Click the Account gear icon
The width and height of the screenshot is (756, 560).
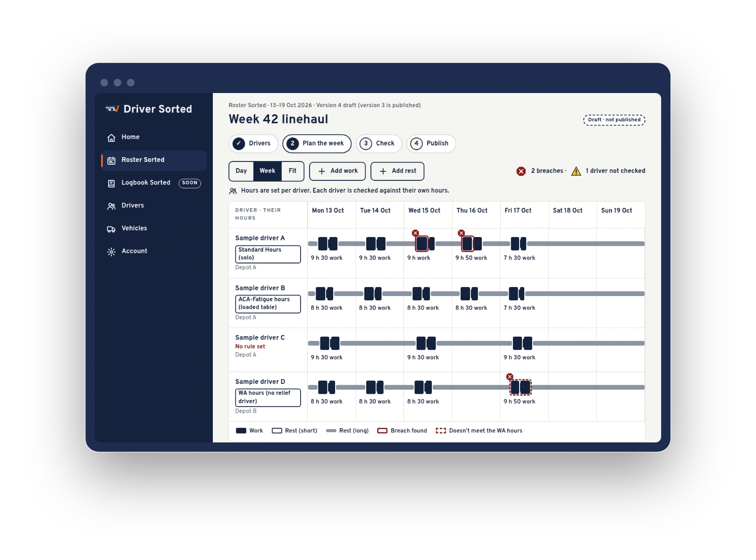(111, 252)
